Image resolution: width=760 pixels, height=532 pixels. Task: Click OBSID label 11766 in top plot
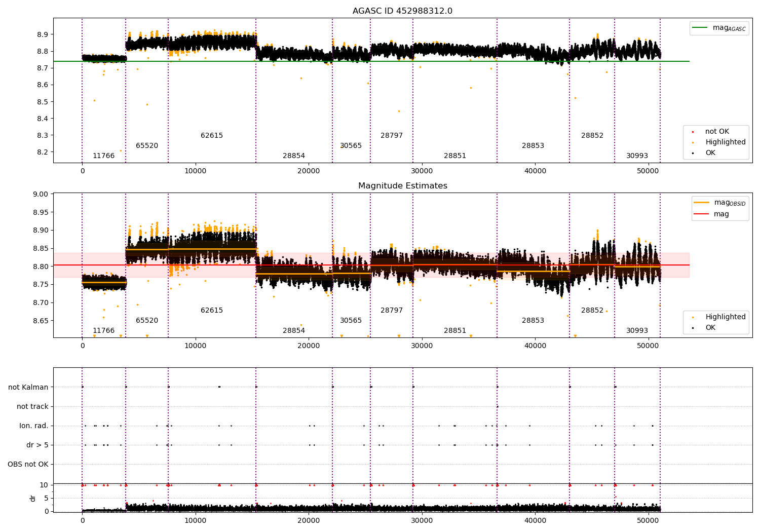103,156
